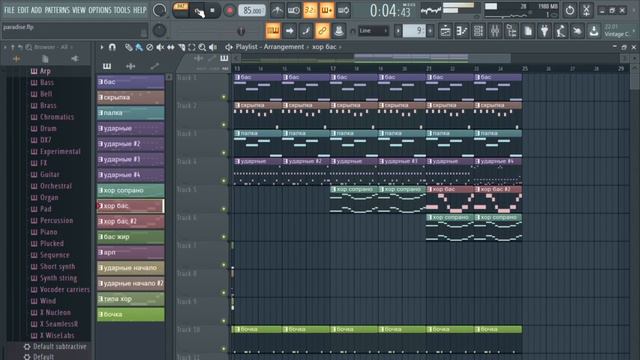This screenshot has height=360, width=640.
Task: Click the step edit arrow icon
Action: click(x=289, y=31)
